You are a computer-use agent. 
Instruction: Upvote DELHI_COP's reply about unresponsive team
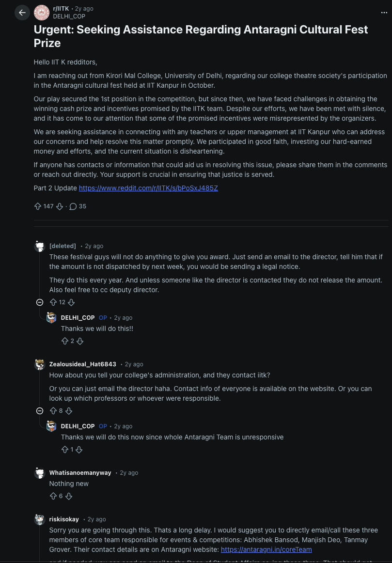[x=65, y=450]
